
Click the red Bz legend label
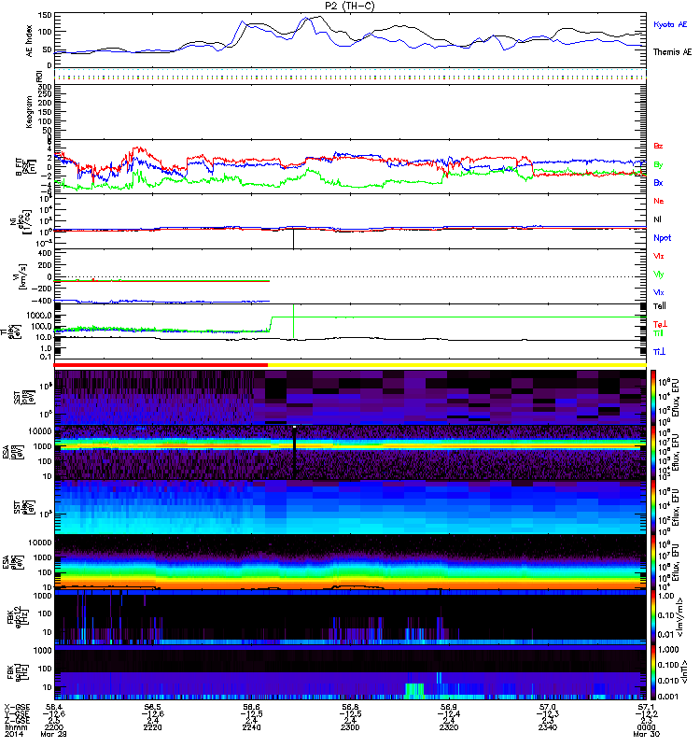click(658, 147)
